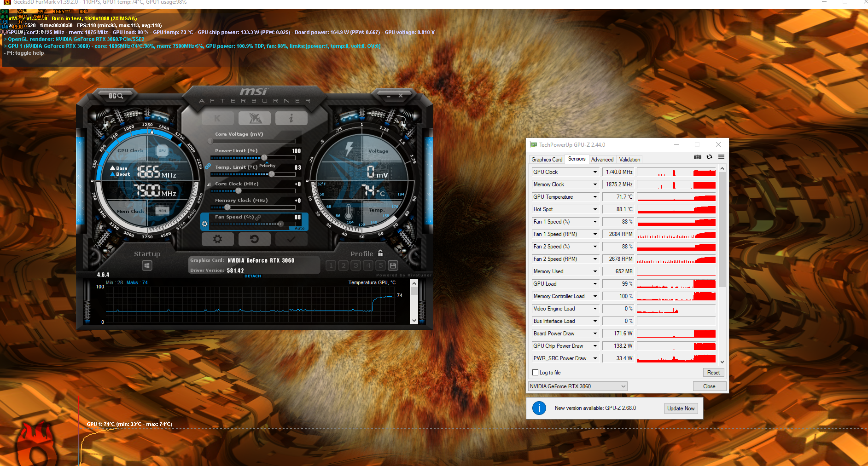Click the GPU chip icon in the clock gauge
Screen dimensions: 868x466
click(x=162, y=150)
